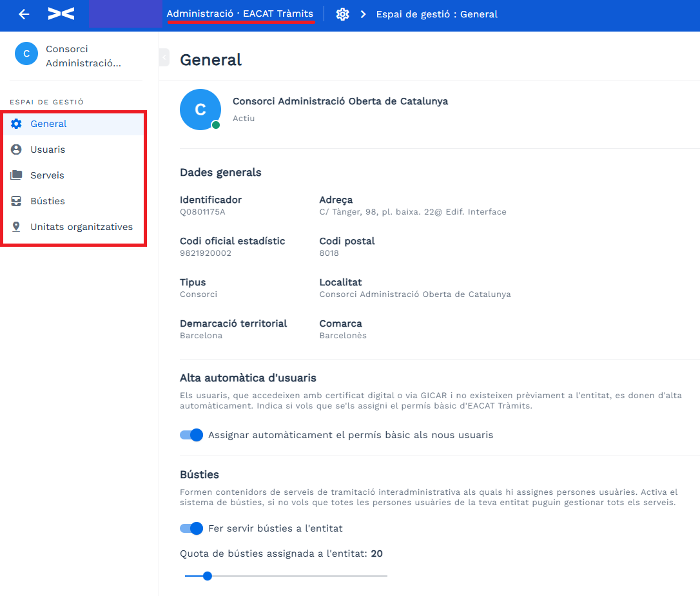Click the Unitats organitzatives location pin icon
Viewport: 700px width, 596px height.
[x=16, y=227]
